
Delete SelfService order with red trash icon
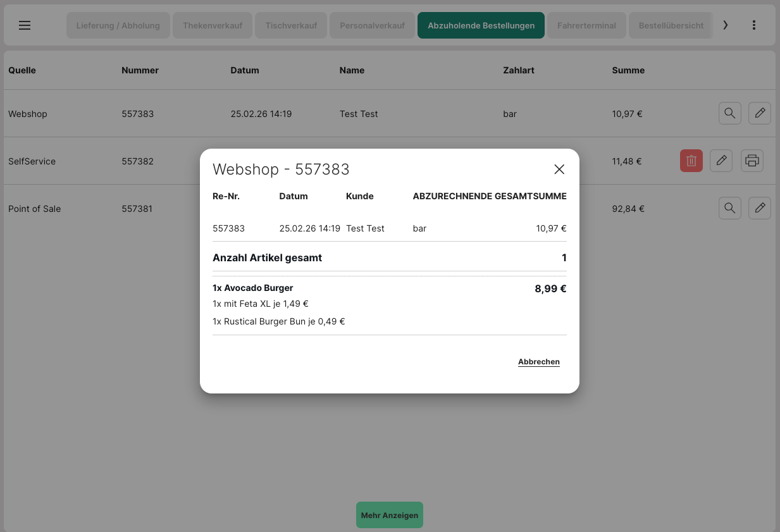tap(691, 161)
